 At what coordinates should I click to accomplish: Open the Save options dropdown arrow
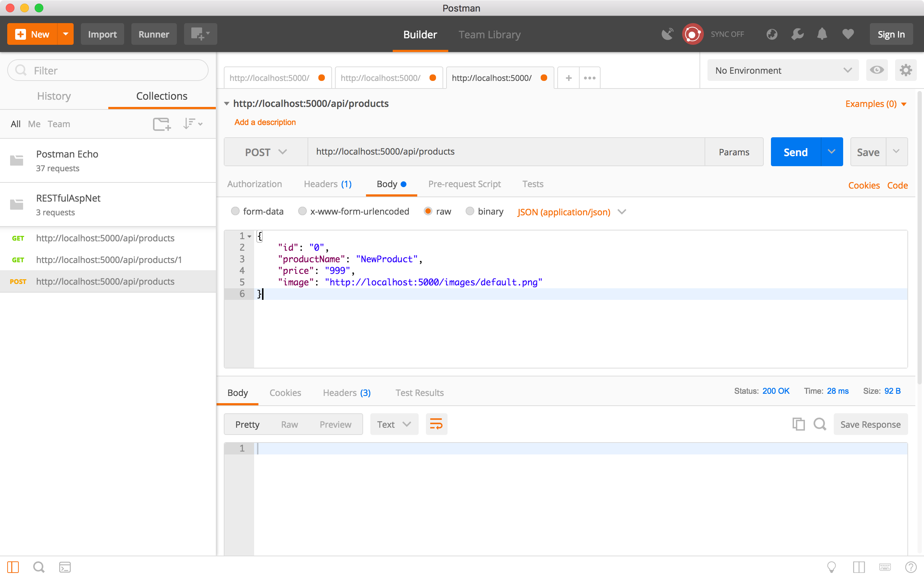click(x=896, y=152)
